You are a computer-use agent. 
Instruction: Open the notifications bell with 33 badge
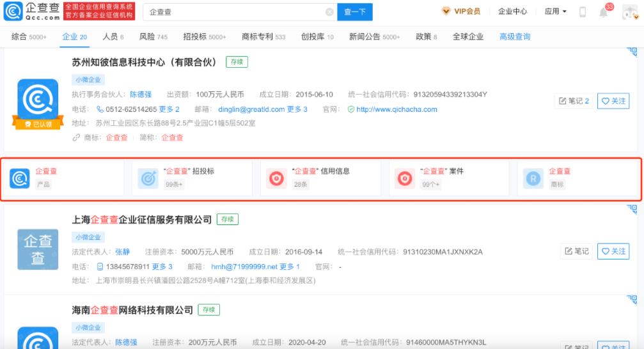click(604, 12)
